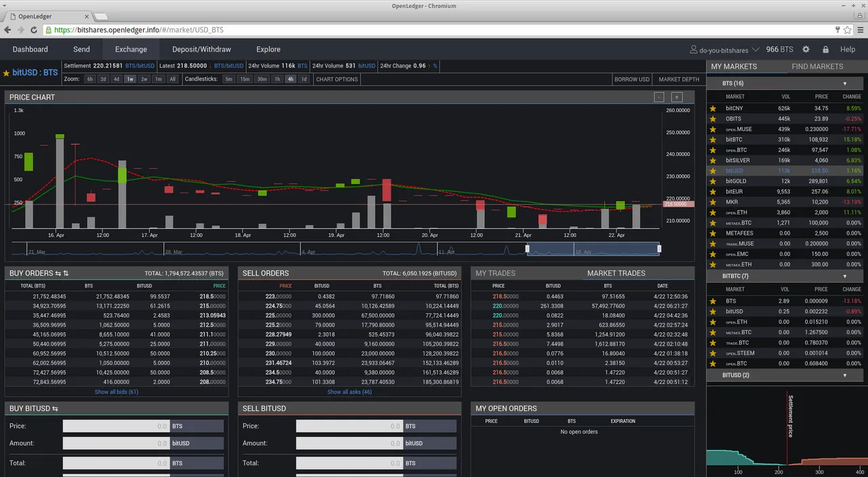Select 5m candlesticks interval
Screen dimensions: 868x477
(x=229, y=79)
